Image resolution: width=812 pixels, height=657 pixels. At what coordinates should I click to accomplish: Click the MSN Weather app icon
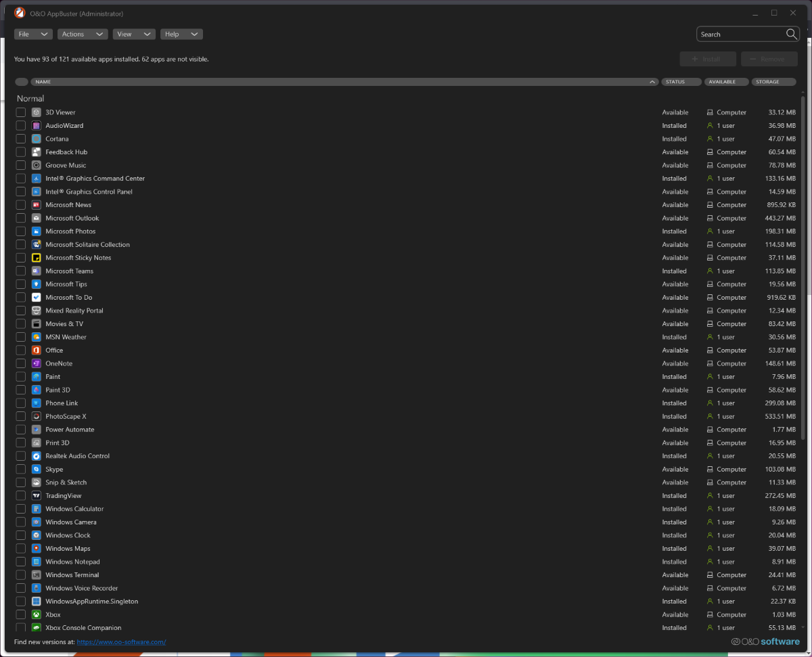click(37, 337)
